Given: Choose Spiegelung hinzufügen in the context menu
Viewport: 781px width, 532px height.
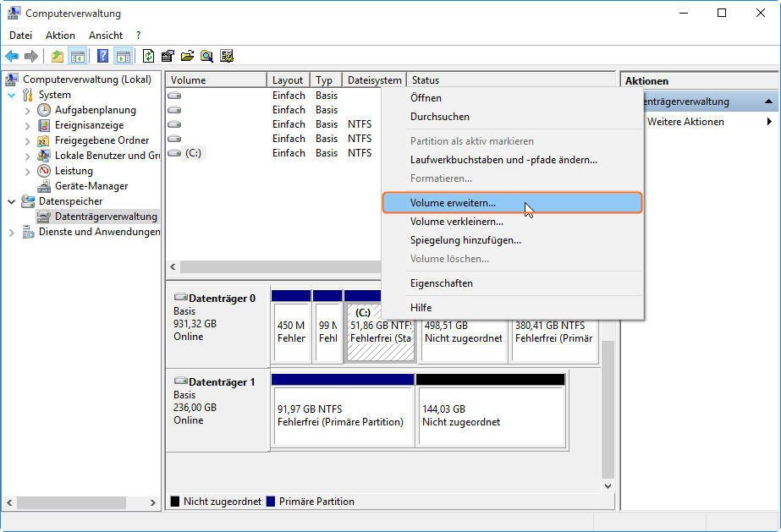Looking at the screenshot, I should click(x=513, y=240).
